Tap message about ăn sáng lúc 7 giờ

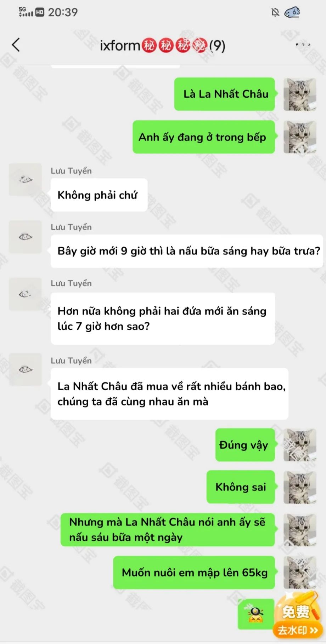pyautogui.click(x=163, y=318)
